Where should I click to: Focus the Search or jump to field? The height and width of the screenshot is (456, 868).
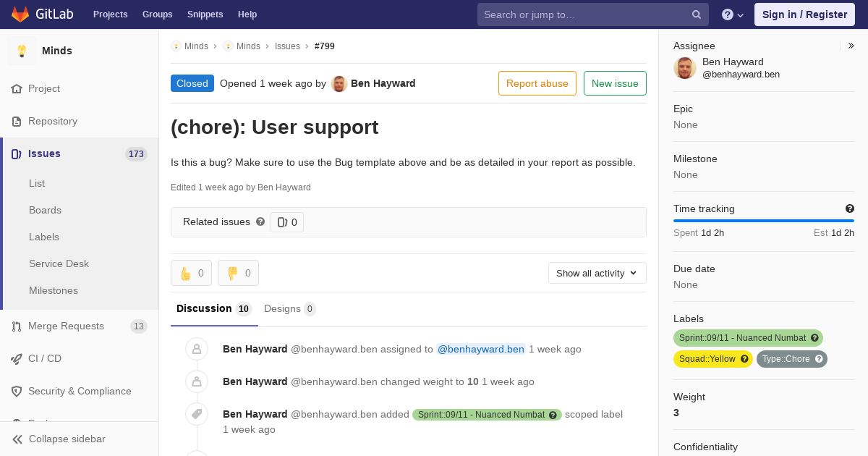click(593, 14)
